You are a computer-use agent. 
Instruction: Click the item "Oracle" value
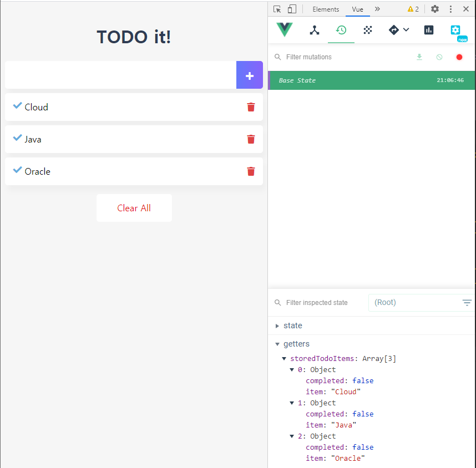coord(348,458)
